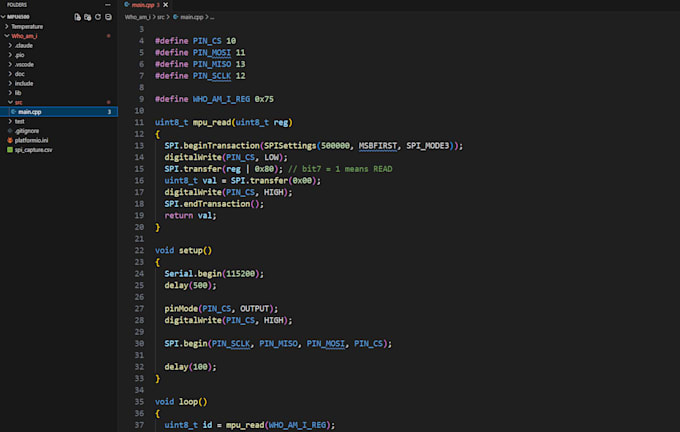Click line number 22 in the gutter

point(139,251)
